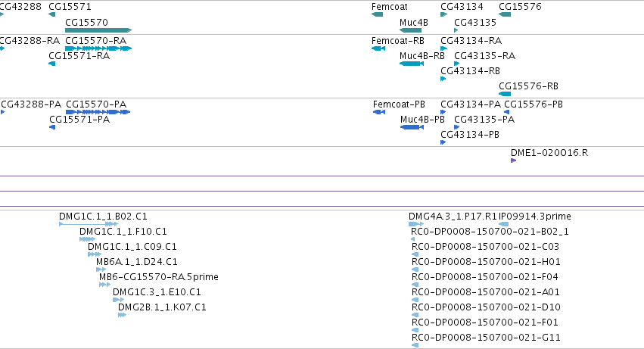Select the RC0-DP0008-150700-021-F01 label
Image resolution: width=644 pixels, height=349 pixels.
pyautogui.click(x=485, y=323)
